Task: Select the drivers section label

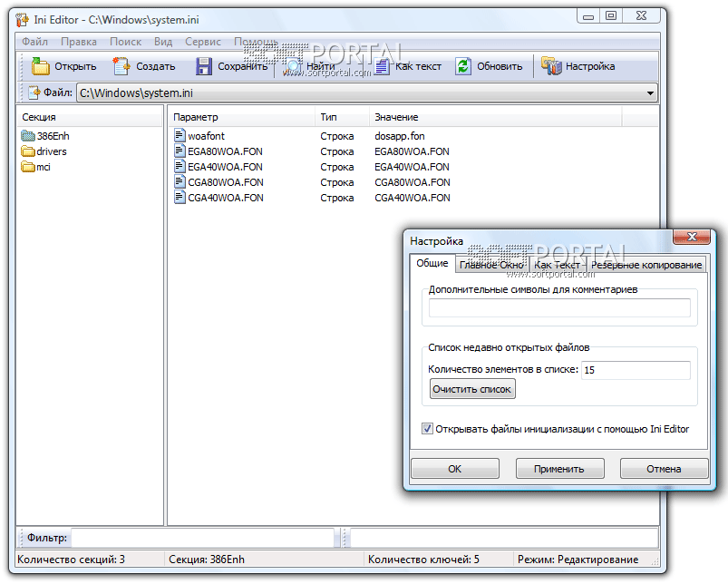Action: 52,151
